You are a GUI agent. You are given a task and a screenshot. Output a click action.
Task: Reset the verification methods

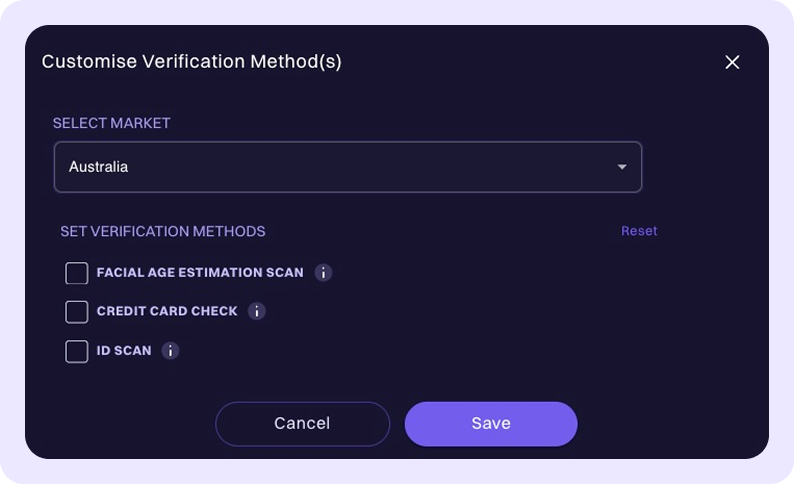[639, 231]
